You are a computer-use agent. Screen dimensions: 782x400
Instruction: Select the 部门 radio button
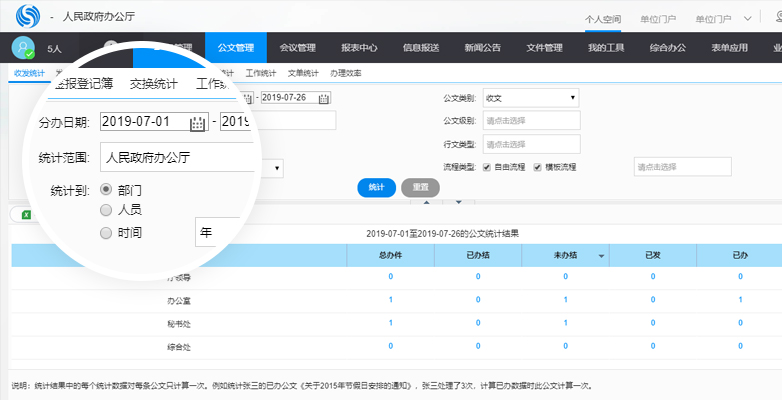point(106,188)
